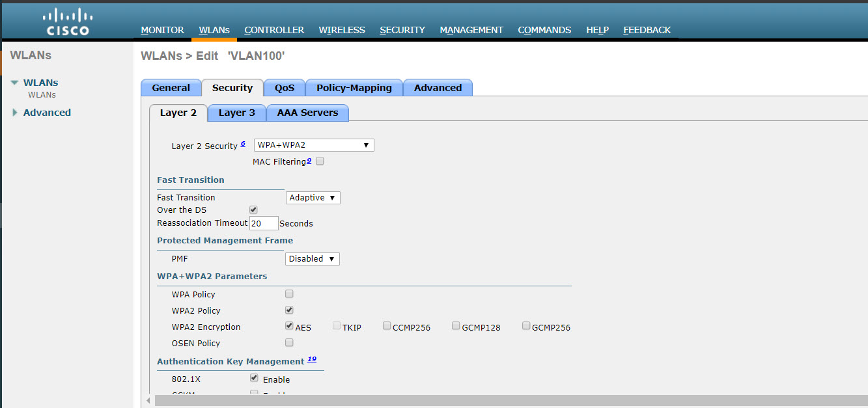Open the COMMANDS section
The width and height of the screenshot is (868, 408).
544,30
